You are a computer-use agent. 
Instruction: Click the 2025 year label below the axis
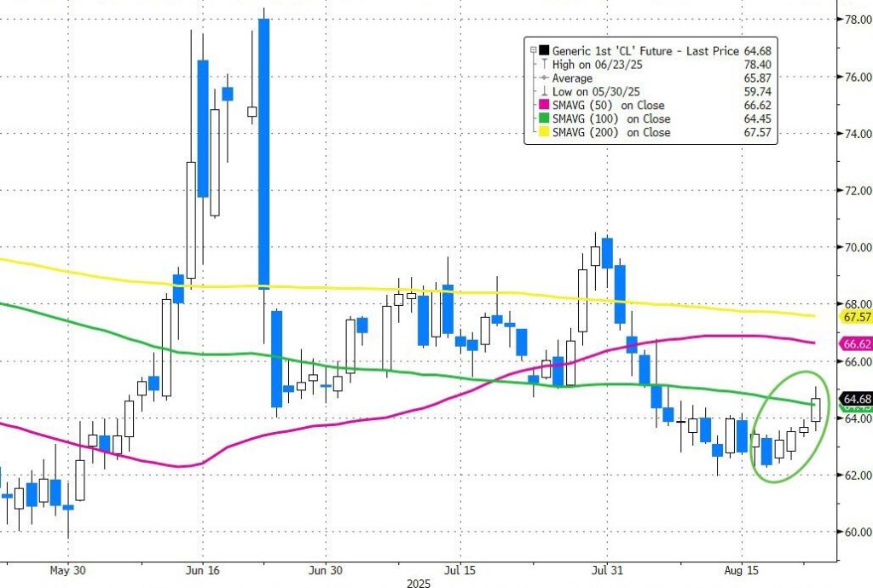418,583
